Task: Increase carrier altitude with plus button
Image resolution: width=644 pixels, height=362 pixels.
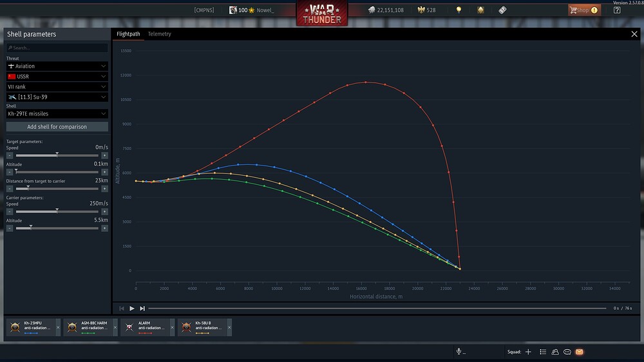Action: [x=105, y=229]
